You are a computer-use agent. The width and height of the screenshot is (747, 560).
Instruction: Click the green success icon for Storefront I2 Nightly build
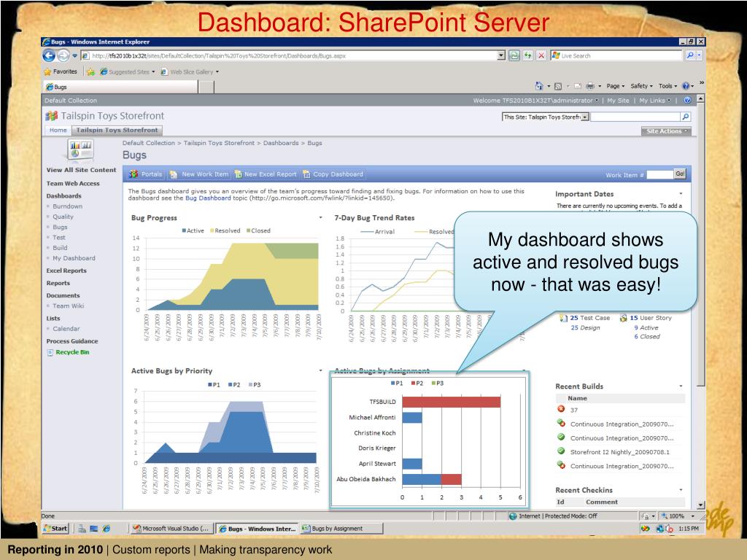[561, 451]
